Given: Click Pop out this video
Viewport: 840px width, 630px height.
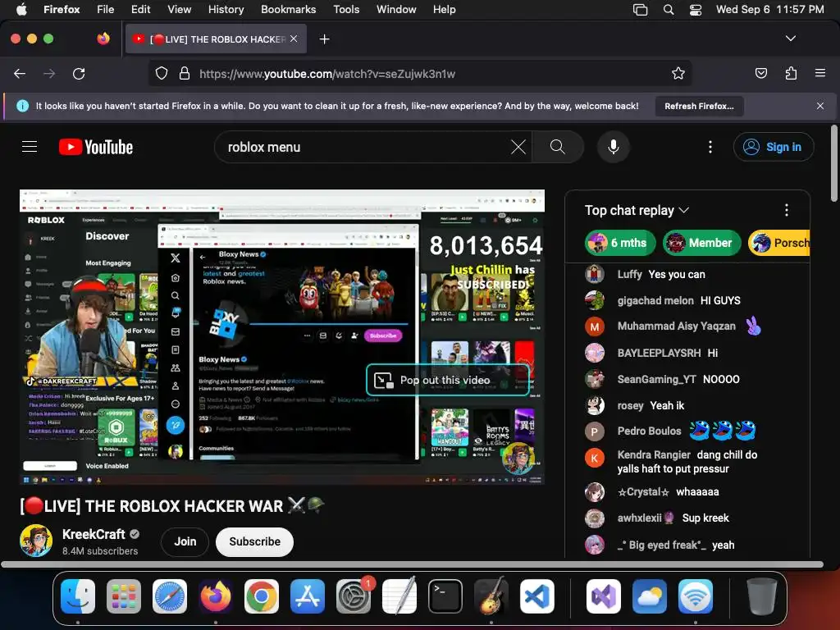Looking at the screenshot, I should coord(448,380).
